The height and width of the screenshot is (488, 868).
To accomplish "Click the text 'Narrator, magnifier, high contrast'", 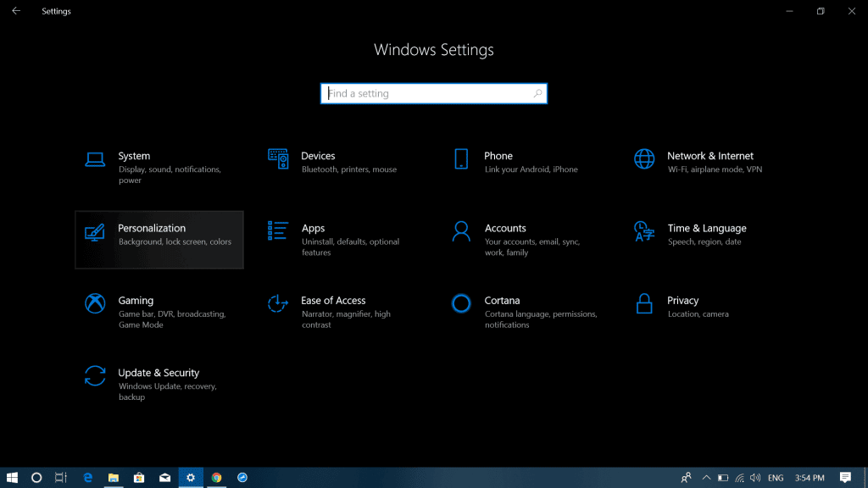I will pyautogui.click(x=346, y=319).
